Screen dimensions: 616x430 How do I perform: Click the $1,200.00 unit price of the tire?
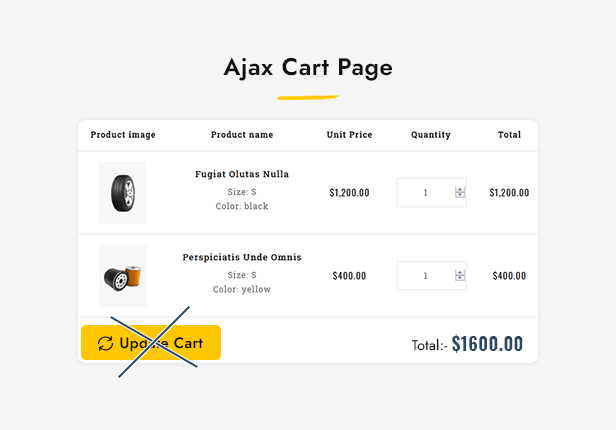(349, 193)
